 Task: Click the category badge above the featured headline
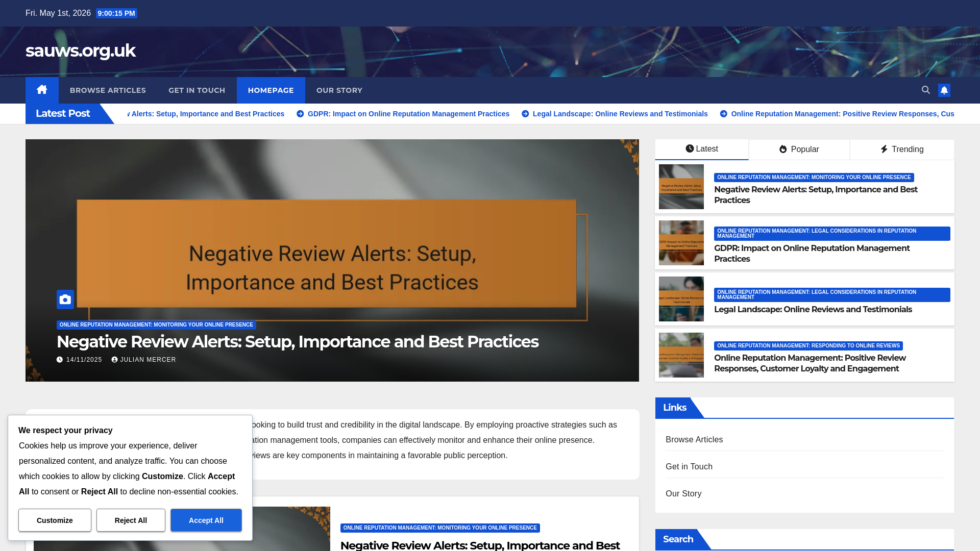pos(156,324)
